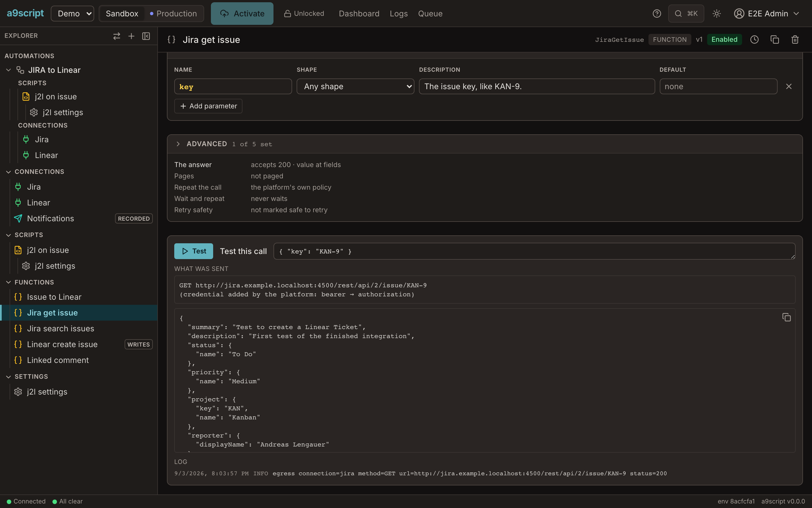Toggle light and dark theme icon

716,14
